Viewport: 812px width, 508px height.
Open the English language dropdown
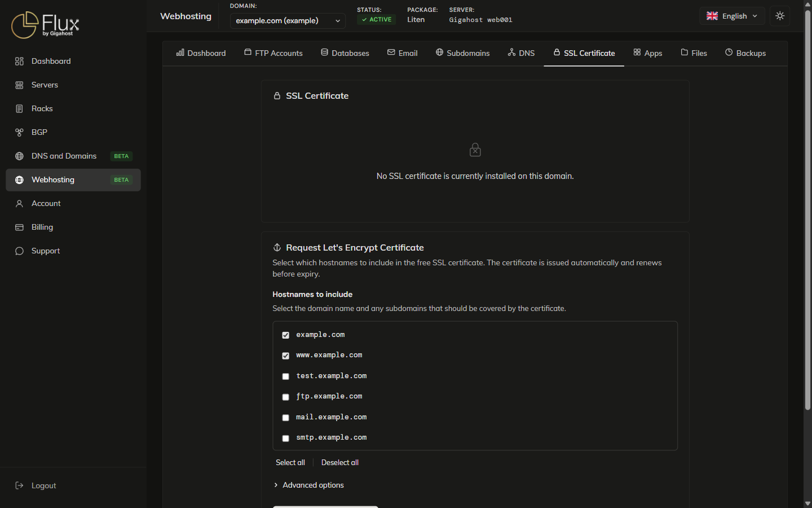732,16
